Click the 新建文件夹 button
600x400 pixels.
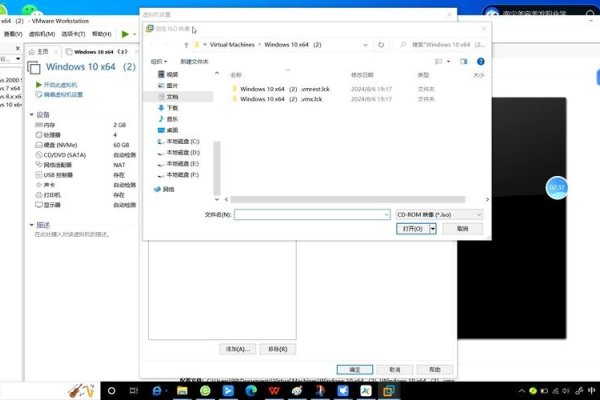194,61
